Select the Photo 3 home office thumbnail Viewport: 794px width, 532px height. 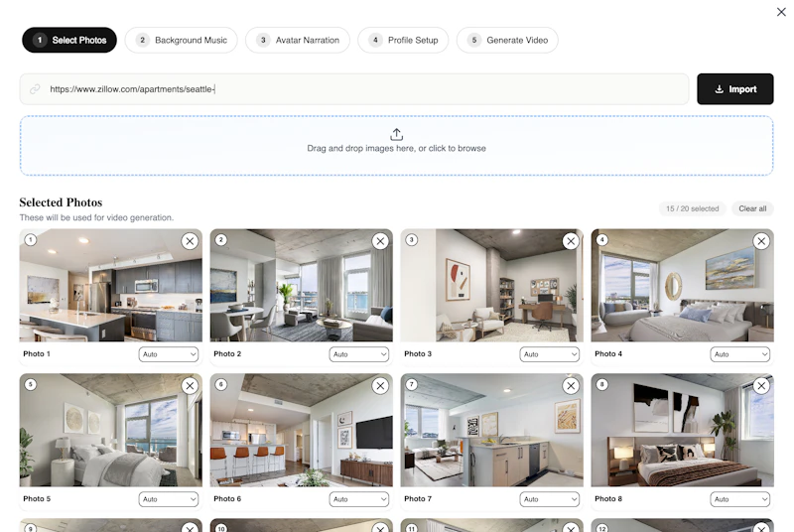click(x=491, y=286)
